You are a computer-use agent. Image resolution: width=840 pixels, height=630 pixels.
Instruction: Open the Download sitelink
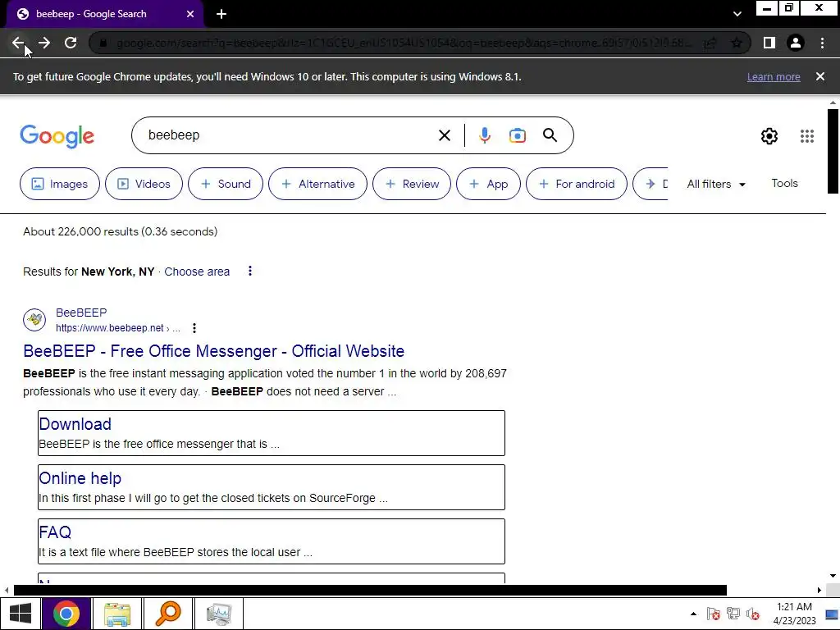[75, 424]
